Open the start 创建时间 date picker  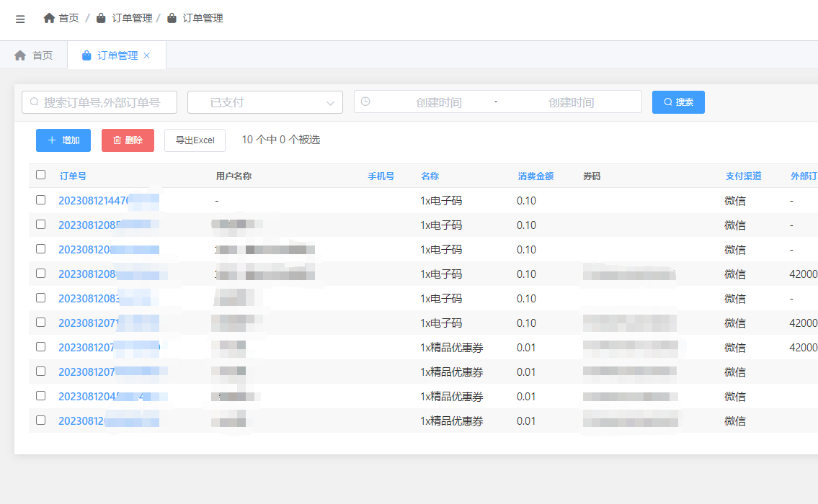pyautogui.click(x=438, y=102)
